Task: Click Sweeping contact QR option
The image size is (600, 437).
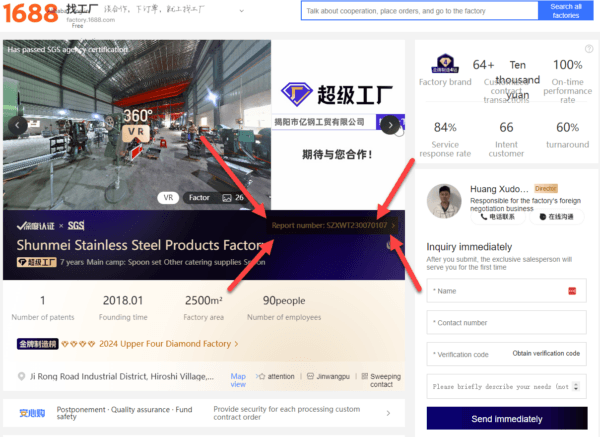Action: (382, 380)
